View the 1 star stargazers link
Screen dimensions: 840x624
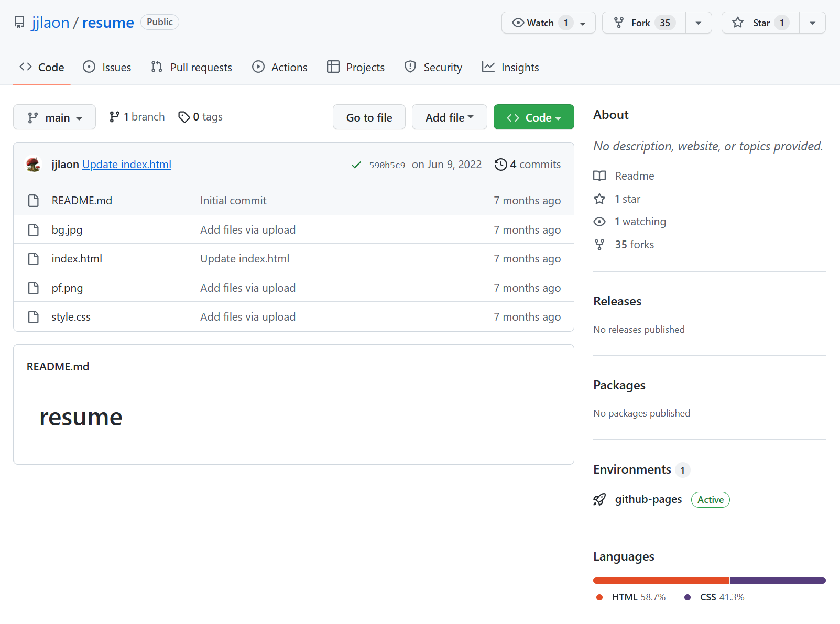627,199
